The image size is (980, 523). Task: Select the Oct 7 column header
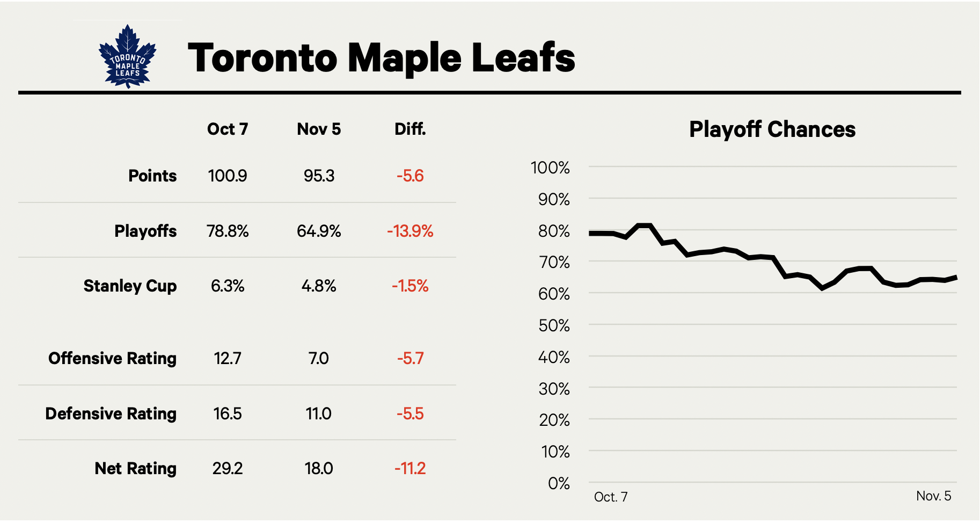point(228,129)
